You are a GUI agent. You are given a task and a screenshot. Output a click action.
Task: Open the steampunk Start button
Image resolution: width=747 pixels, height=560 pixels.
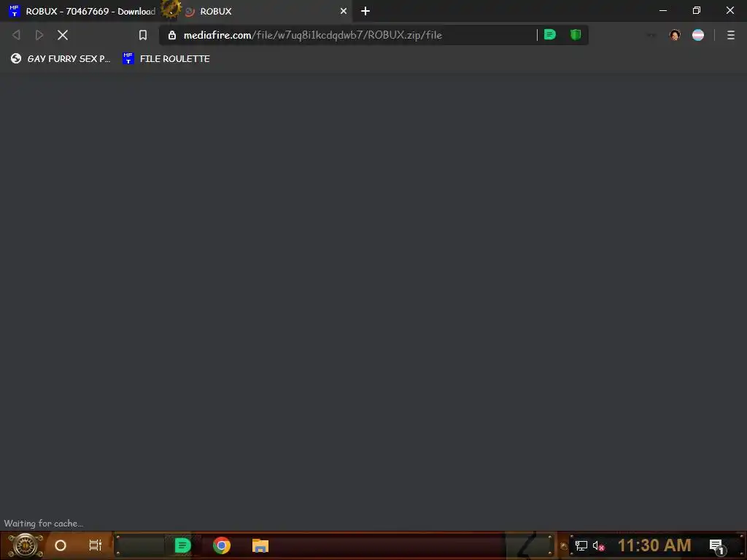coord(26,545)
